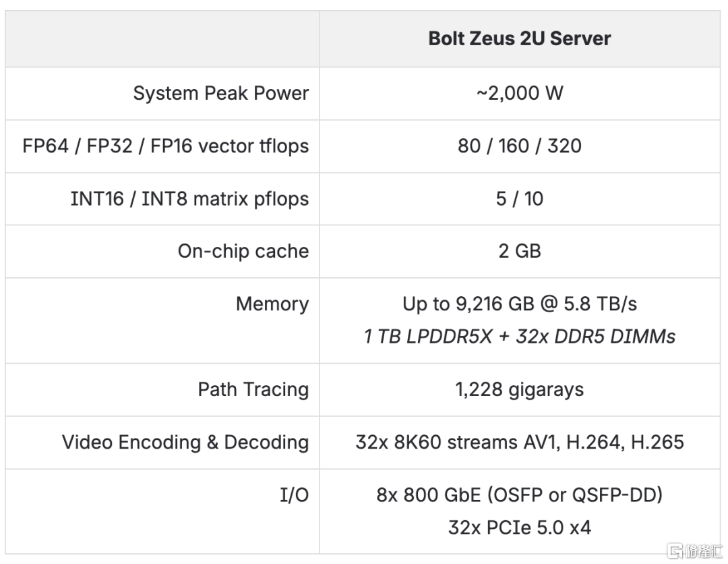Click the Bolt Zeus 2U Server header
Screen dimensions: 728x564
519,38
